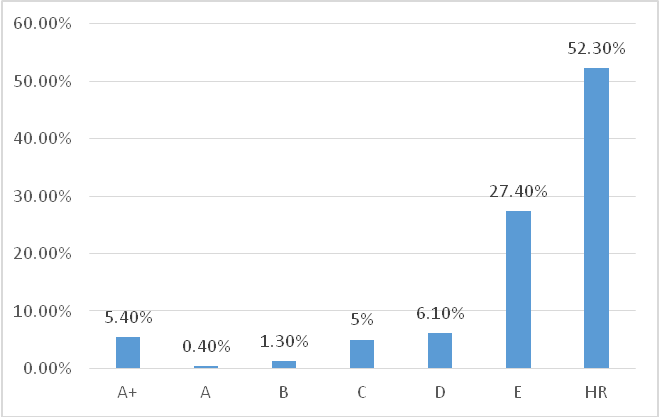Click the 6.10% data label
The image size is (659, 417).
click(x=440, y=313)
